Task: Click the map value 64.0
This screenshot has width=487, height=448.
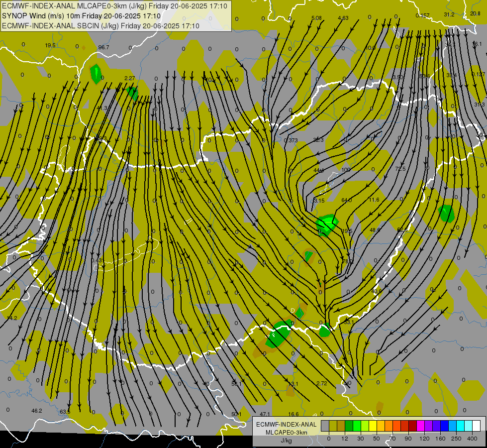Action: coord(347,200)
